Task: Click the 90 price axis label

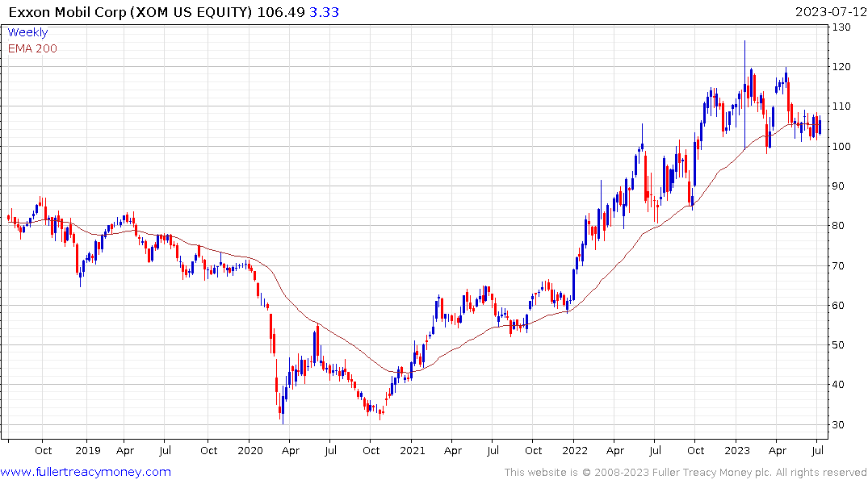Action: (x=838, y=186)
